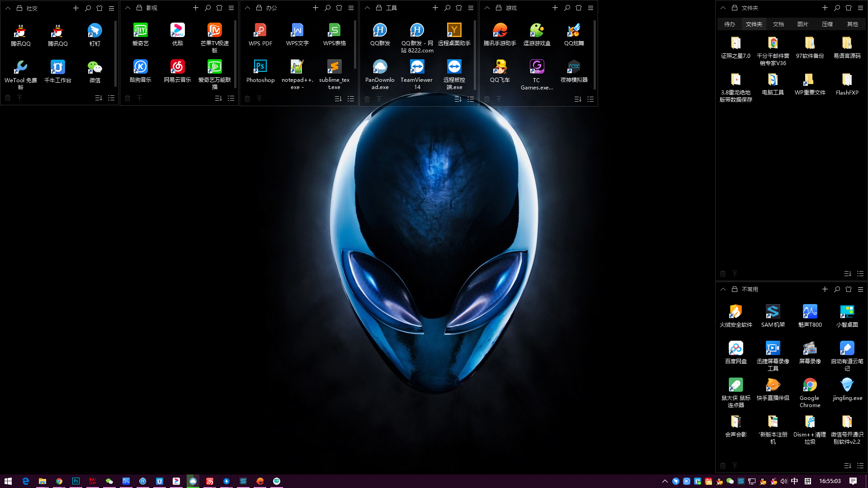This screenshot has width=868, height=488.
Task: Toggle the lock on 工具 group
Action: tap(379, 8)
